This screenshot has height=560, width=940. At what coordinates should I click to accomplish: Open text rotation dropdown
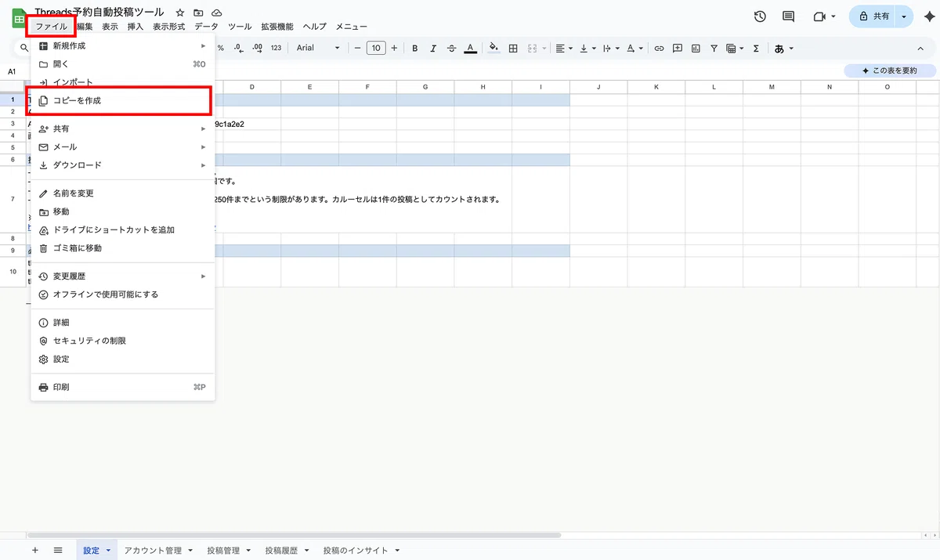pos(634,48)
